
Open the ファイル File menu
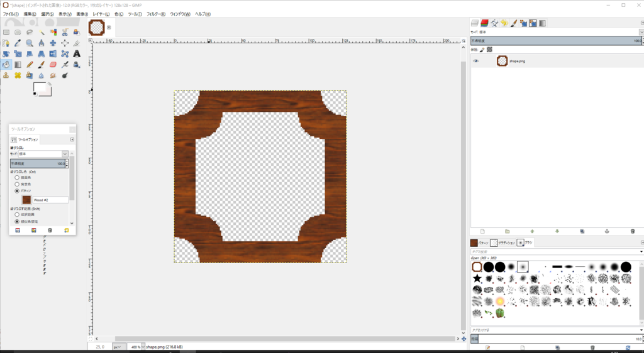11,14
